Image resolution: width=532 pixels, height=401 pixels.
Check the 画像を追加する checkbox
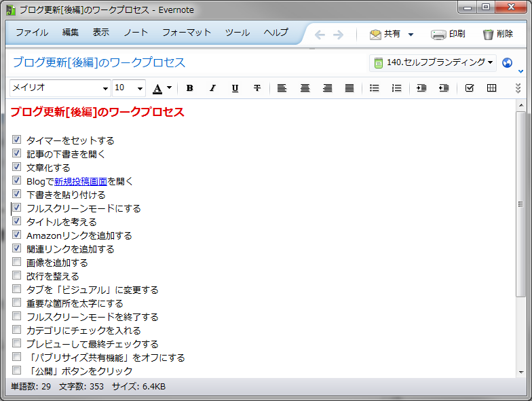17,263
